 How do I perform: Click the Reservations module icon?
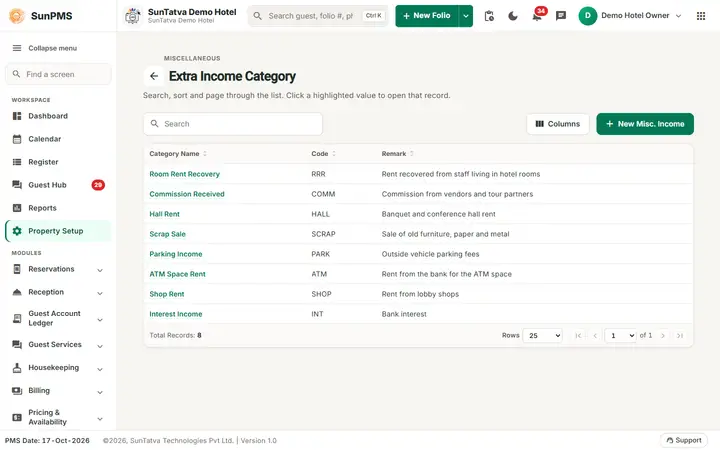click(17, 269)
